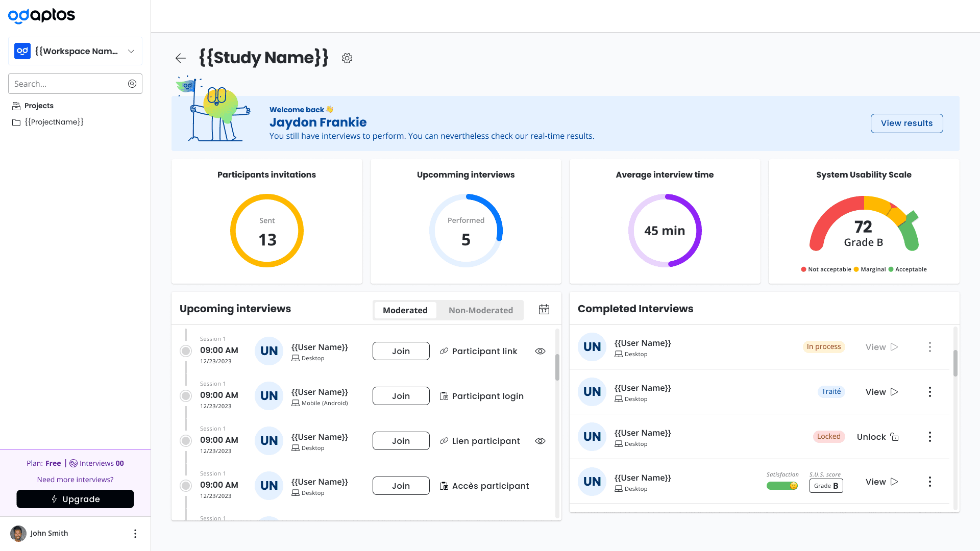Select the third session timeline radio marker

(186, 441)
